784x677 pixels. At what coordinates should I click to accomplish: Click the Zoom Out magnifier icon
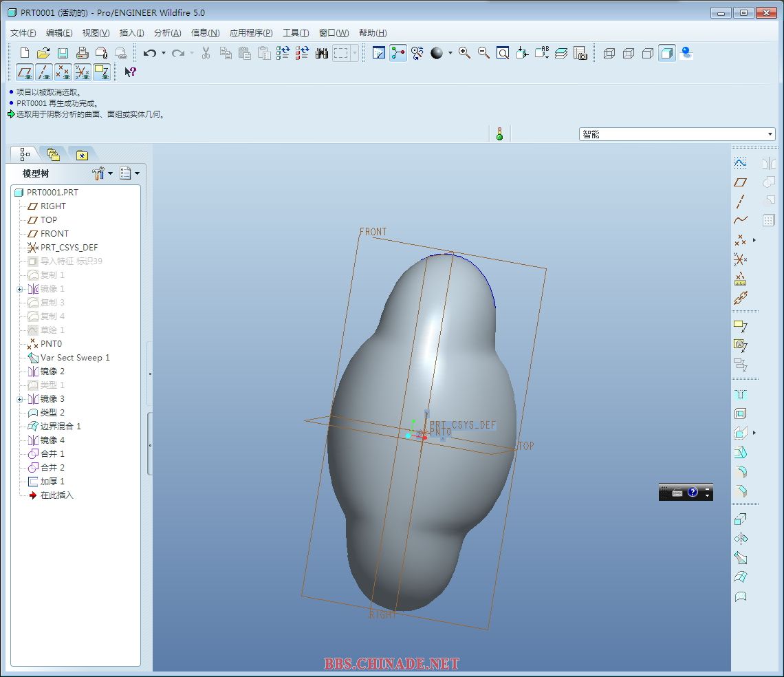click(x=483, y=53)
